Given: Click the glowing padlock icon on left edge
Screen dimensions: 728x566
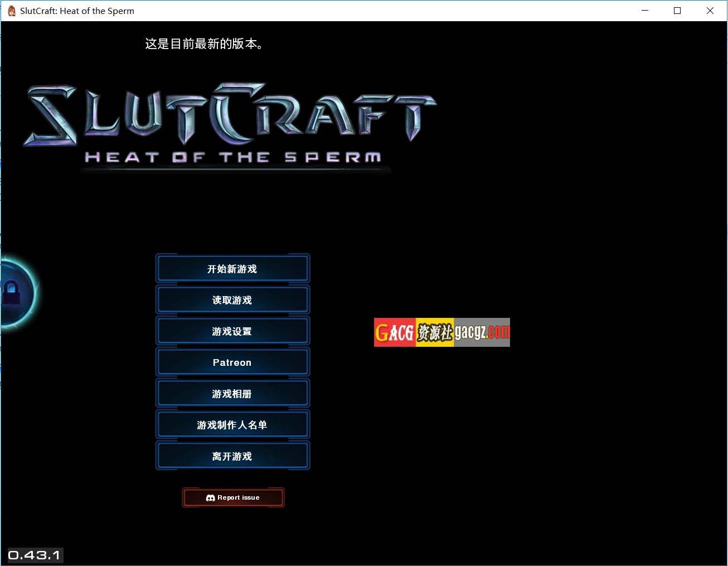Looking at the screenshot, I should (x=12, y=292).
